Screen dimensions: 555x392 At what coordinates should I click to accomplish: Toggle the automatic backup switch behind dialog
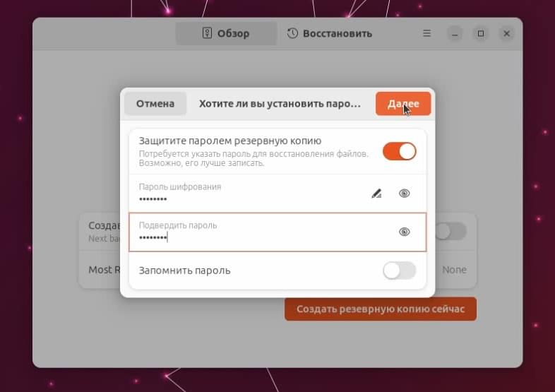click(450, 232)
